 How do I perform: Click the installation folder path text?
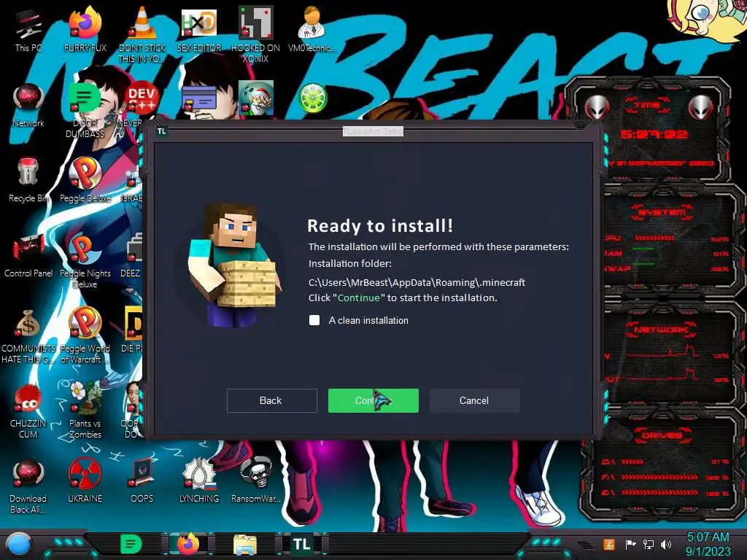click(417, 282)
